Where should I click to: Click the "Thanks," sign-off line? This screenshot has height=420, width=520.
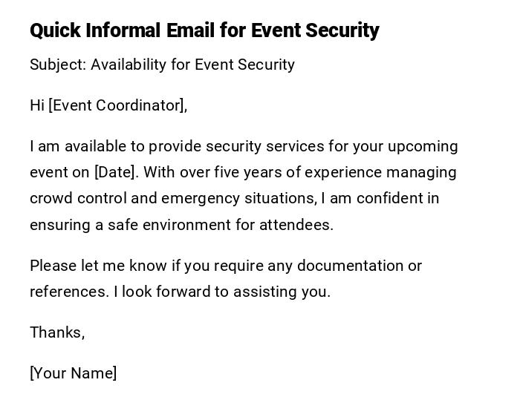[x=57, y=332]
